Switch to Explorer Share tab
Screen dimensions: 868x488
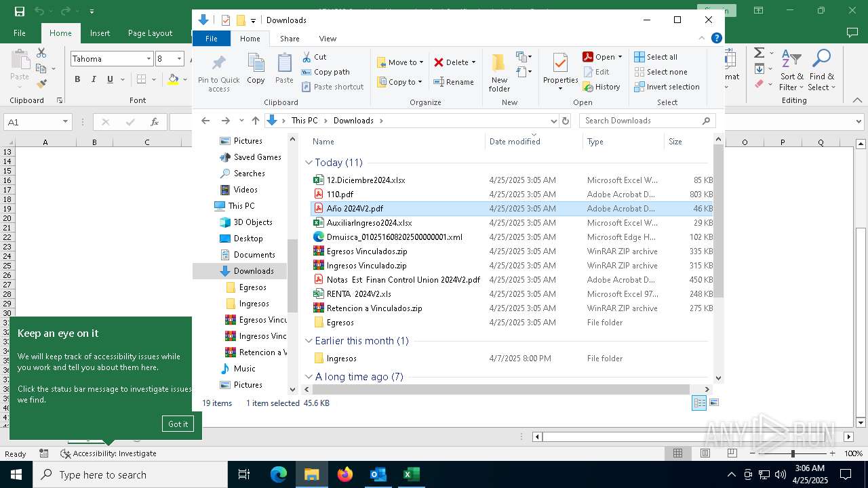[x=290, y=39]
